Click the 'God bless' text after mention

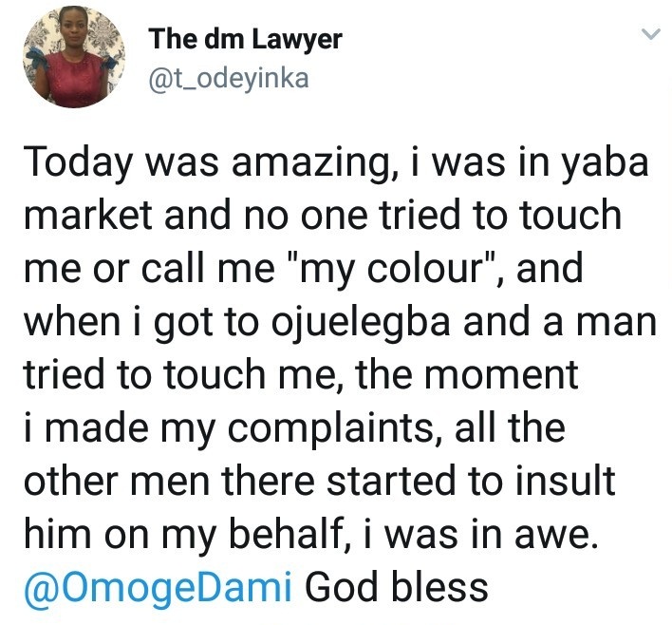coord(397,587)
